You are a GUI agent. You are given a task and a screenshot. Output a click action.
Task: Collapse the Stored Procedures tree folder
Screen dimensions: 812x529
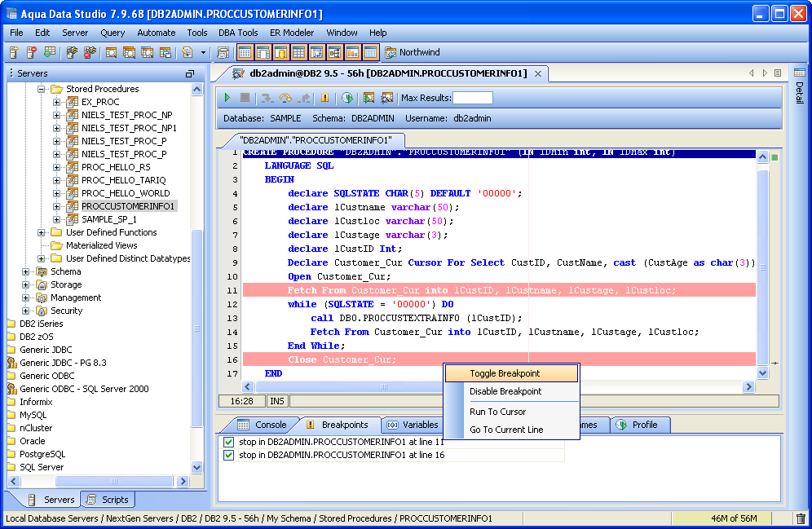click(x=42, y=89)
